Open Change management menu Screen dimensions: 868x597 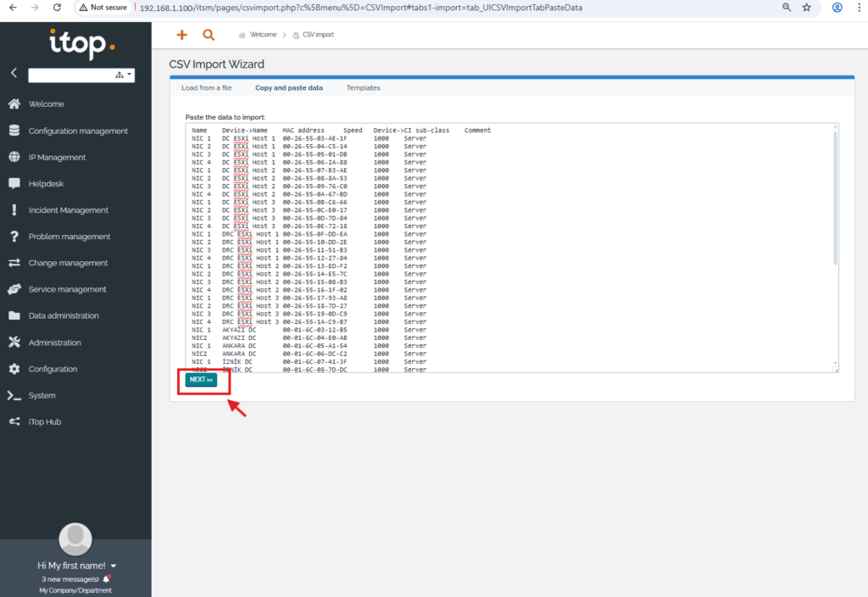[68, 263]
